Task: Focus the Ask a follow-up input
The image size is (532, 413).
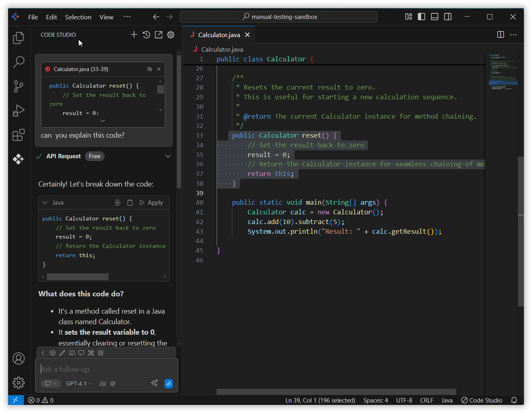Action: point(107,369)
